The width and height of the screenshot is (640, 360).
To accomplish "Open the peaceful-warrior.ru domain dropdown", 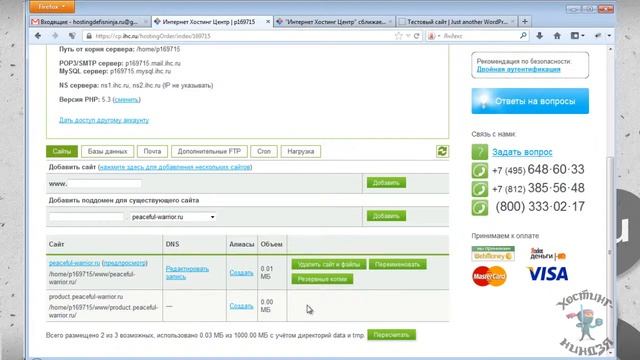I will coord(173,217).
